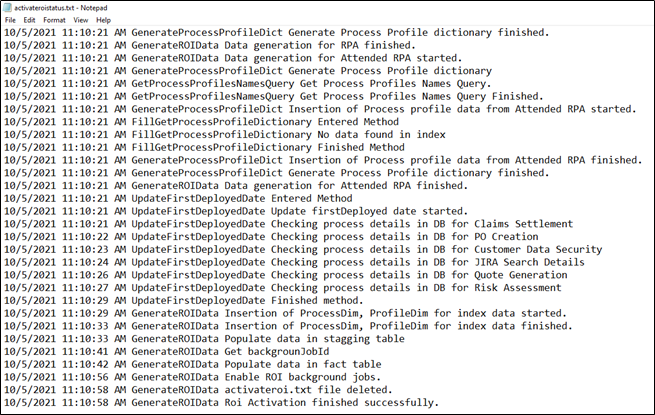Click the 'Enable ROI background jobs' line

pyautogui.click(x=193, y=377)
